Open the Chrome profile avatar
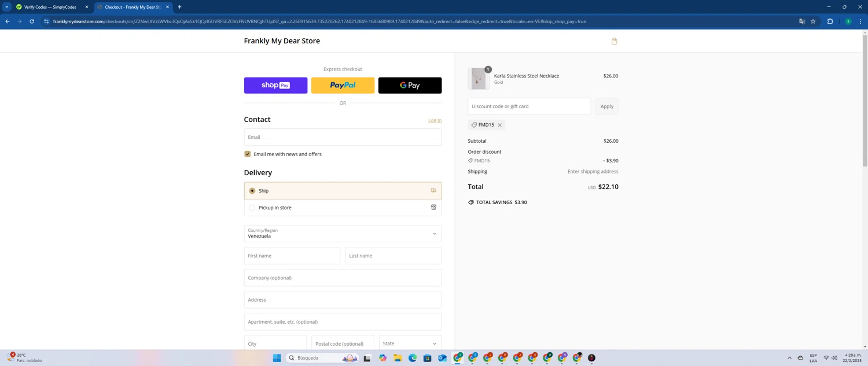 click(848, 21)
